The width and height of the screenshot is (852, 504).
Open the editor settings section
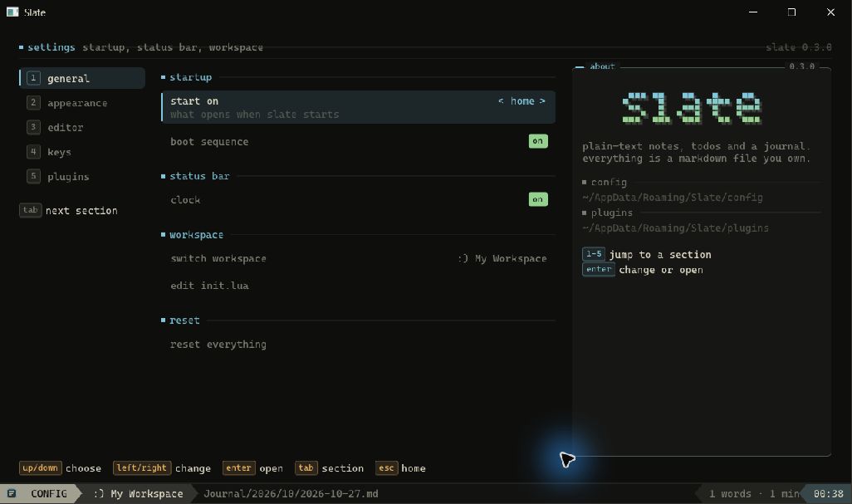pyautogui.click(x=82, y=127)
